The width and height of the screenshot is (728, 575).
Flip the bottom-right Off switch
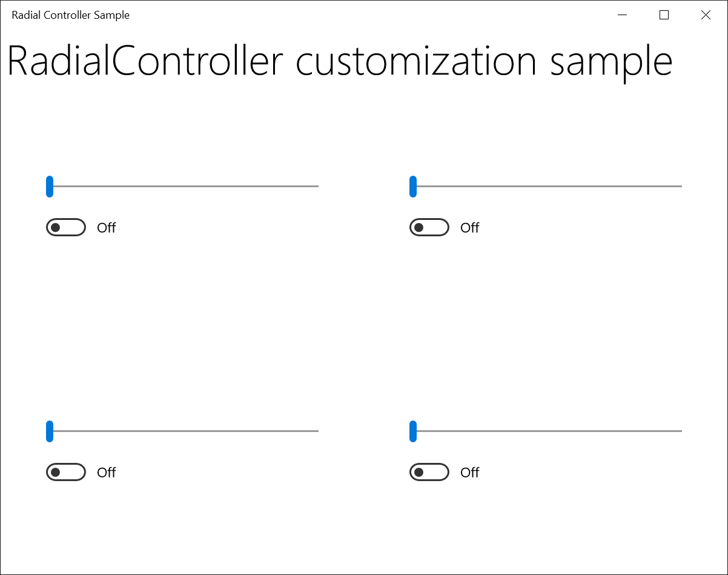429,472
